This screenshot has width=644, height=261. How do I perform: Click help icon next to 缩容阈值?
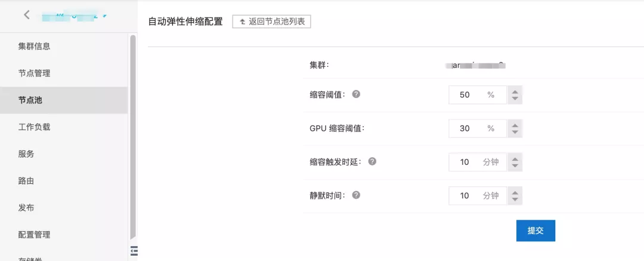[x=356, y=94]
